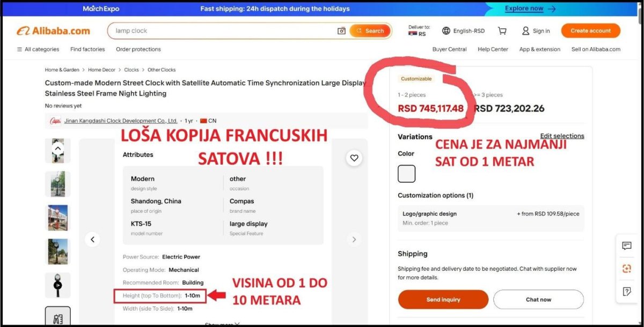Open the chat messages sidebar icon
Viewport: 644px width, 327px height.
tap(627, 246)
